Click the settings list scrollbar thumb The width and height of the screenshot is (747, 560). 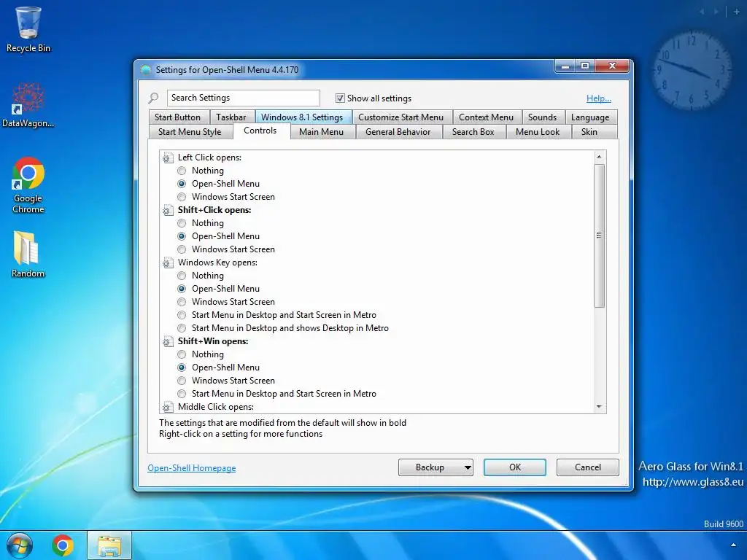(x=600, y=236)
